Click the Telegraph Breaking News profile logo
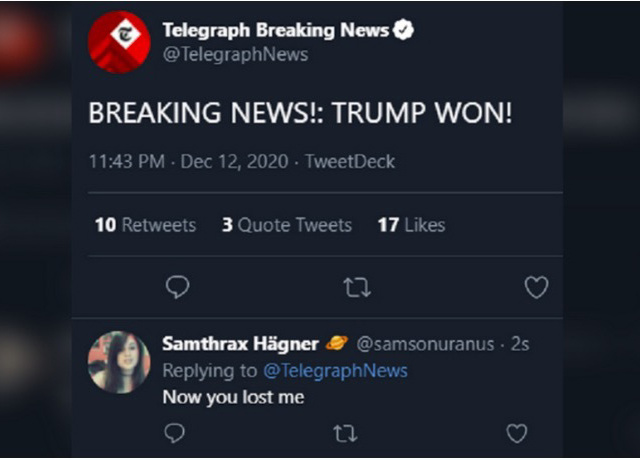The image size is (640, 460). pyautogui.click(x=119, y=42)
